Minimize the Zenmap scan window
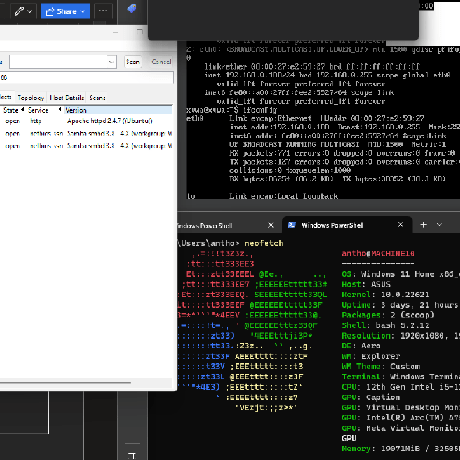The image size is (460, 460). pos(115,32)
